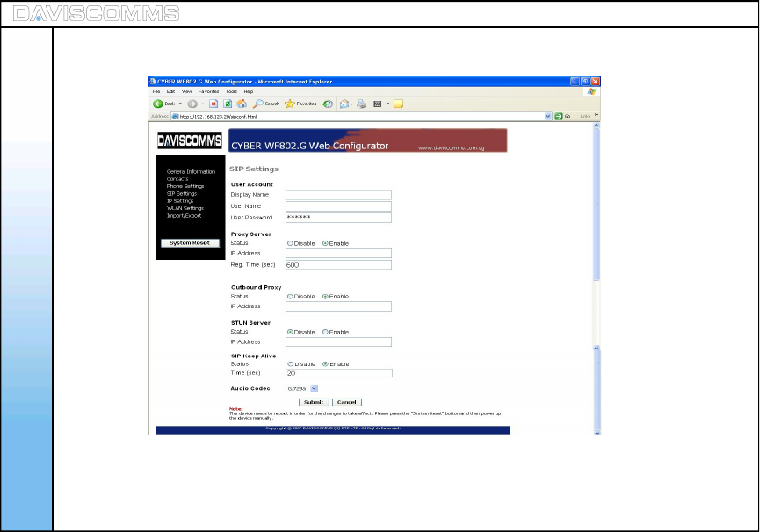Open SIP Settings in the sidebar

(x=182, y=194)
